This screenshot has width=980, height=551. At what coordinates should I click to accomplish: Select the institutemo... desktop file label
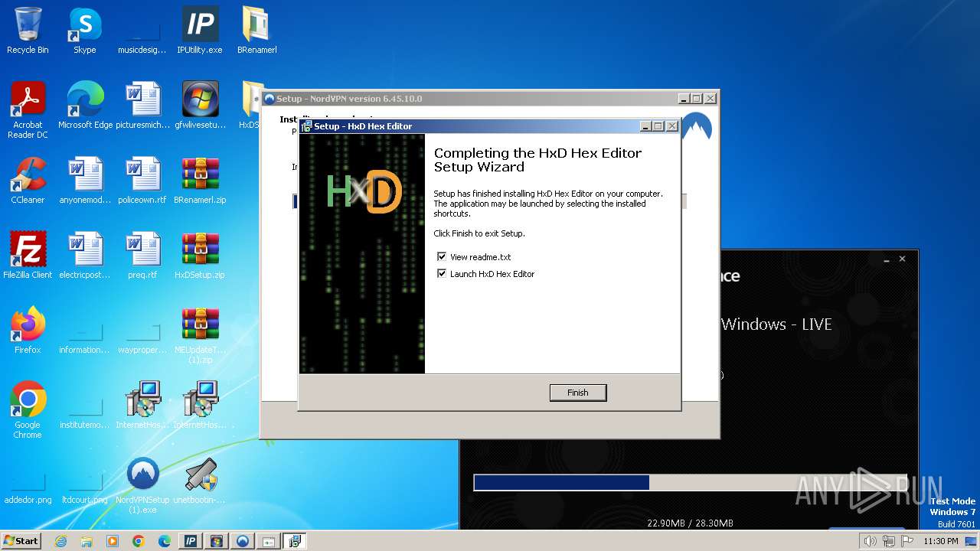pyautogui.click(x=85, y=425)
